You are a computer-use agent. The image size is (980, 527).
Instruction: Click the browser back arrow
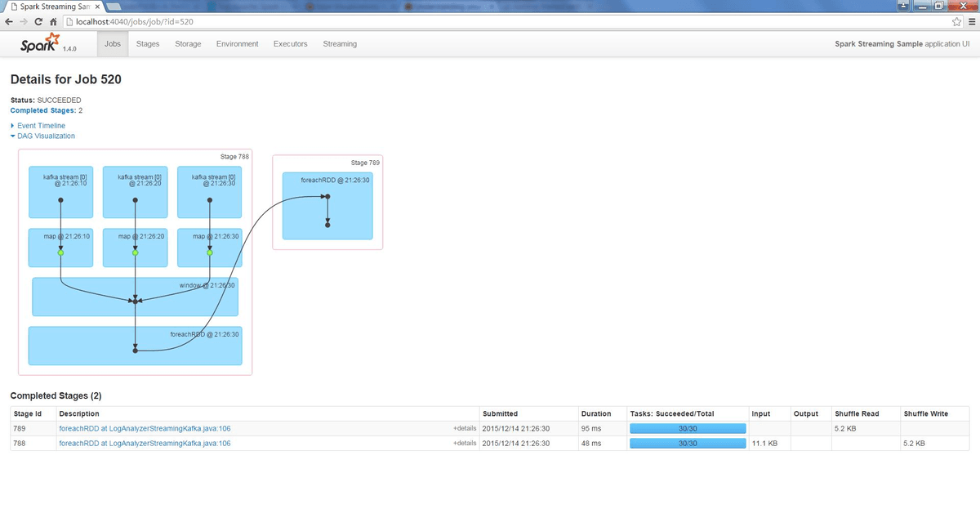[9, 21]
